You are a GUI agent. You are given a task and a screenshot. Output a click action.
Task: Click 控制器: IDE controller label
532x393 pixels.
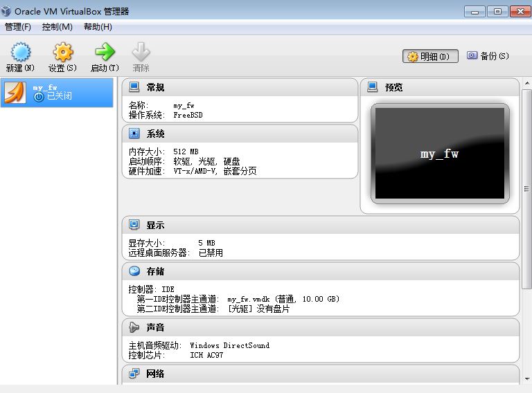pos(151,289)
